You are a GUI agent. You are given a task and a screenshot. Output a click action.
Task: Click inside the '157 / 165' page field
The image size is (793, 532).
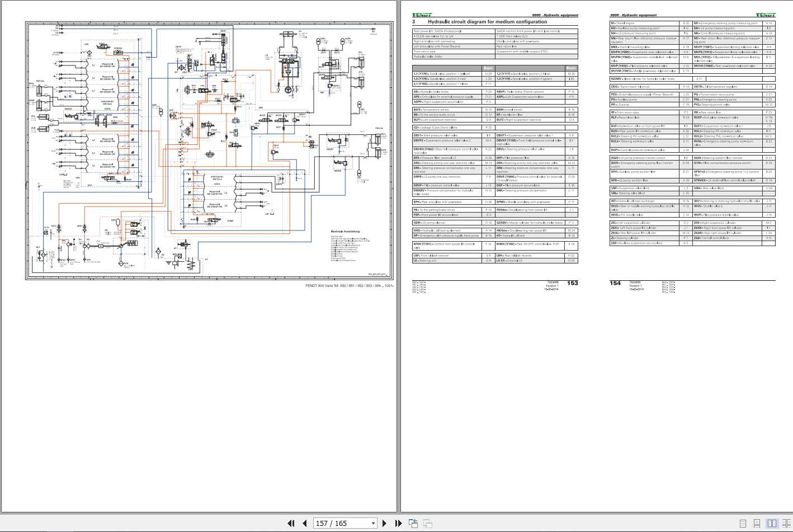336,523
